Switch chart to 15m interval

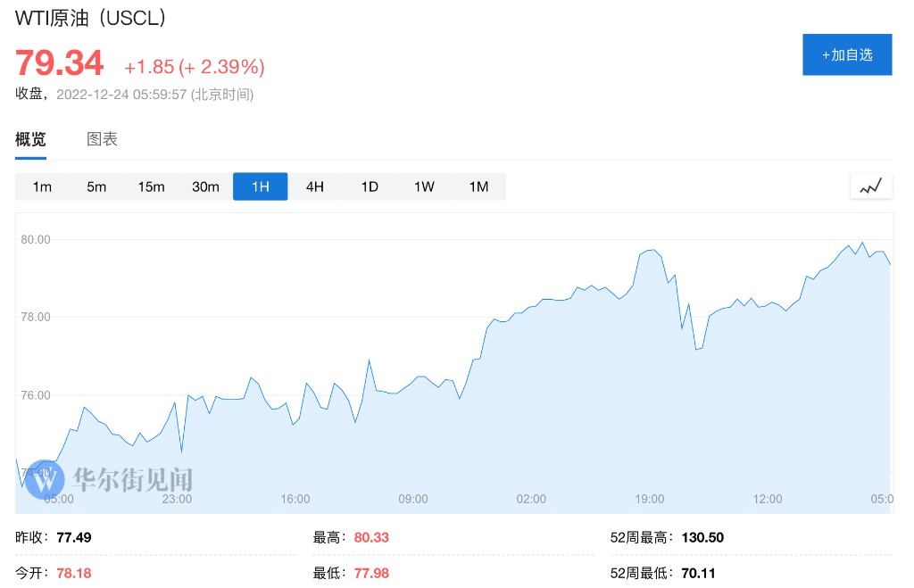click(151, 186)
